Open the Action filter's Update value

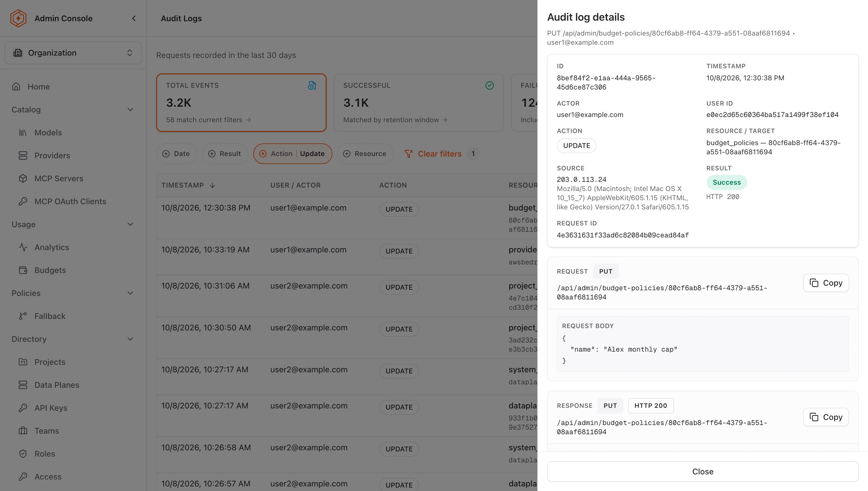tap(312, 154)
